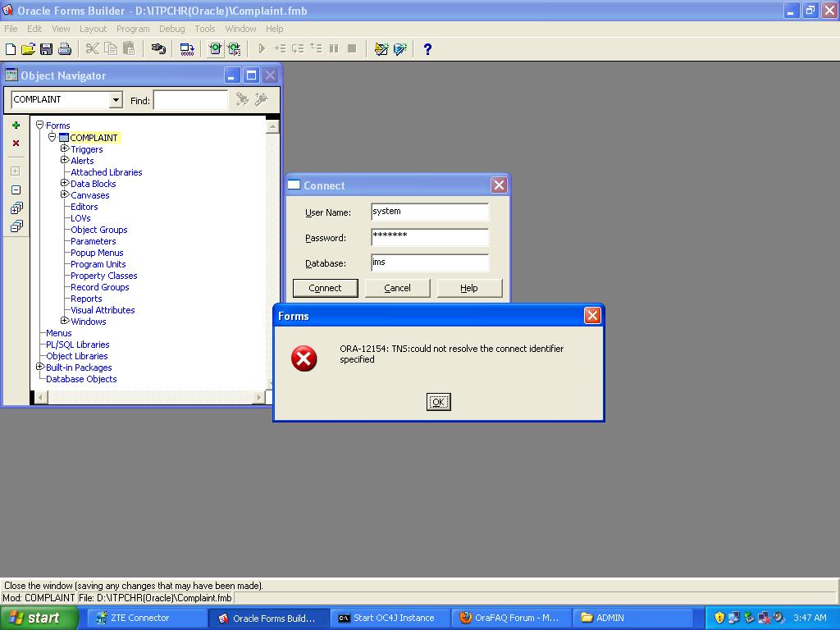Collapse the COMPLAINT form node
Screen dimensions: 840x630
(52, 137)
